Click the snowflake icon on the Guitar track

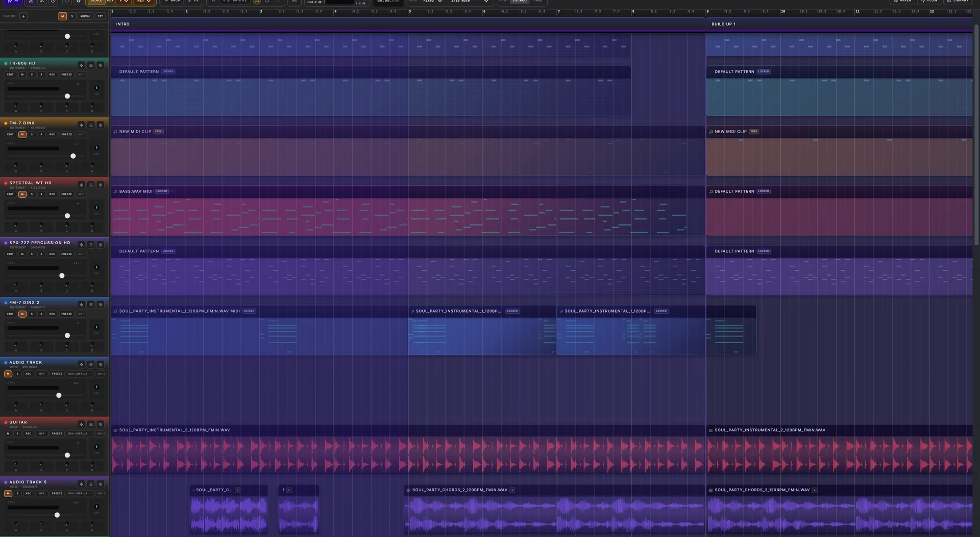[x=101, y=424]
